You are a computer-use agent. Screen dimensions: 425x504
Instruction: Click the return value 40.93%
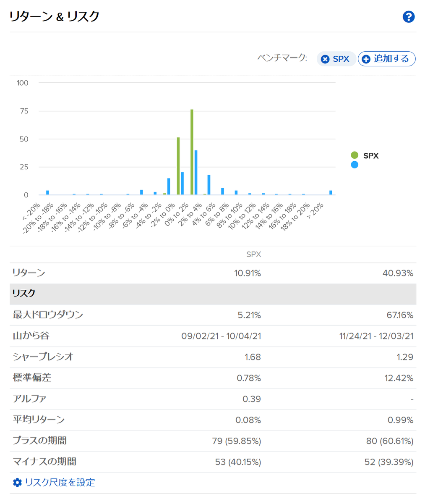(x=398, y=273)
